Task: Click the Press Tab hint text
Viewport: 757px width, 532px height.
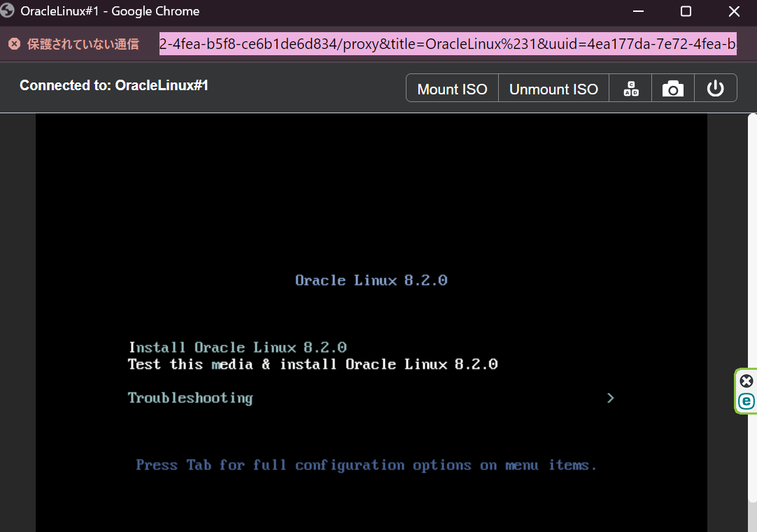Action: (366, 465)
